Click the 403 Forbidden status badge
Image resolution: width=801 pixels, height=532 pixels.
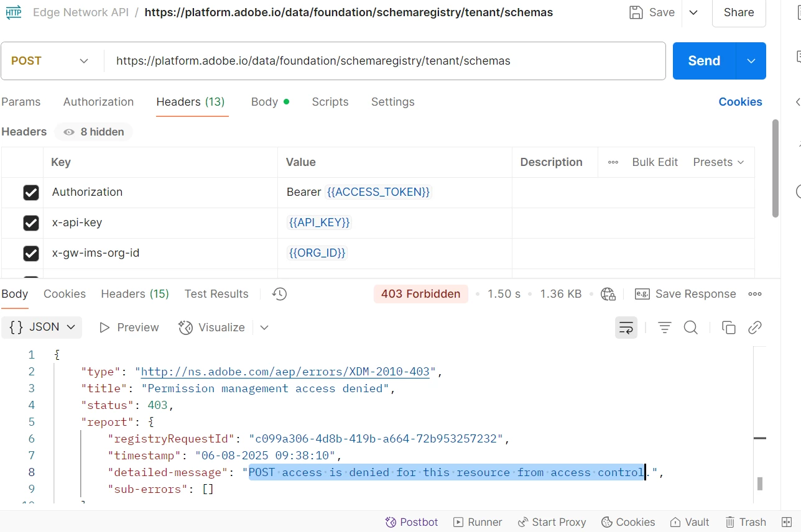coord(421,294)
